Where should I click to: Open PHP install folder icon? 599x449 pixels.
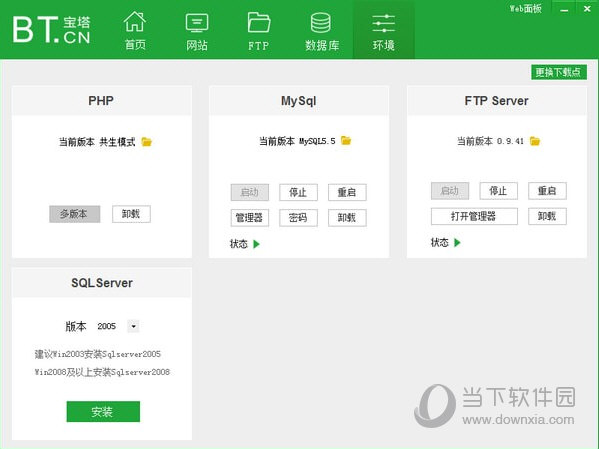coord(147,142)
